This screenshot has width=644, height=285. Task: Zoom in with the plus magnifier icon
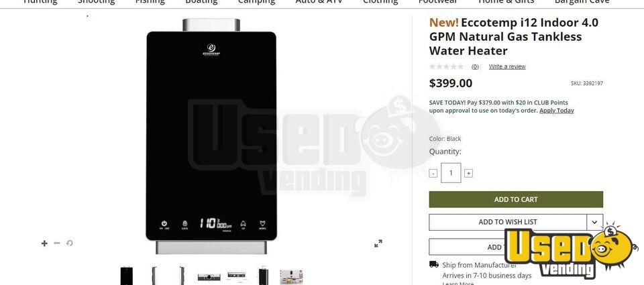(x=44, y=243)
